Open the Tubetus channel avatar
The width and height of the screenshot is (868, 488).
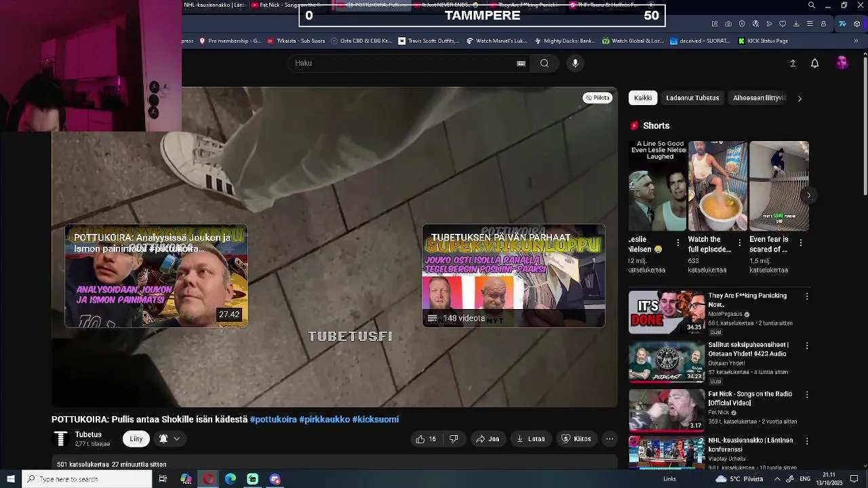61,439
